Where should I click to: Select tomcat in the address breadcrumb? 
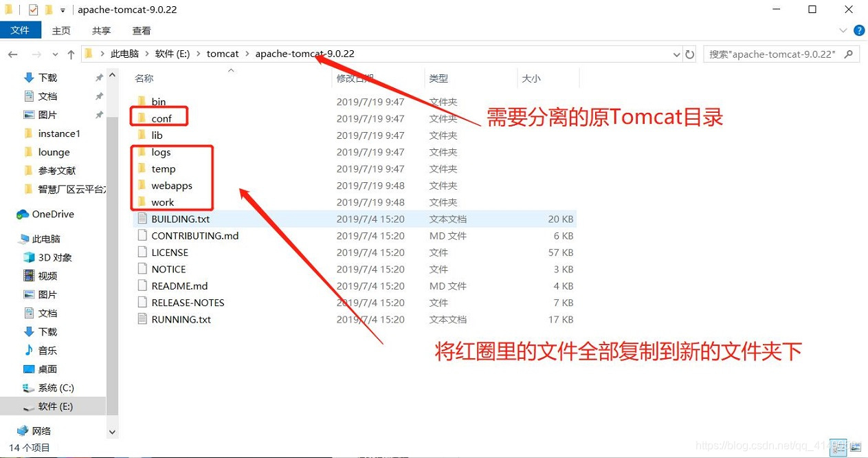(x=223, y=54)
